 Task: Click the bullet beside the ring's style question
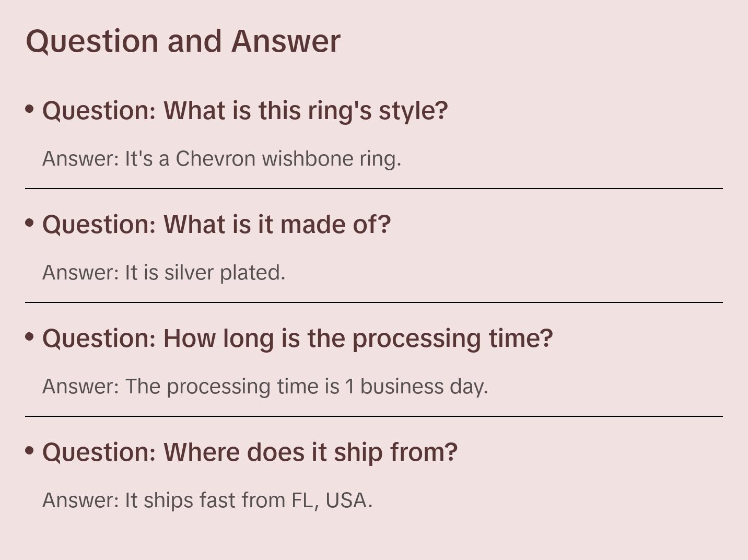pos(30,109)
